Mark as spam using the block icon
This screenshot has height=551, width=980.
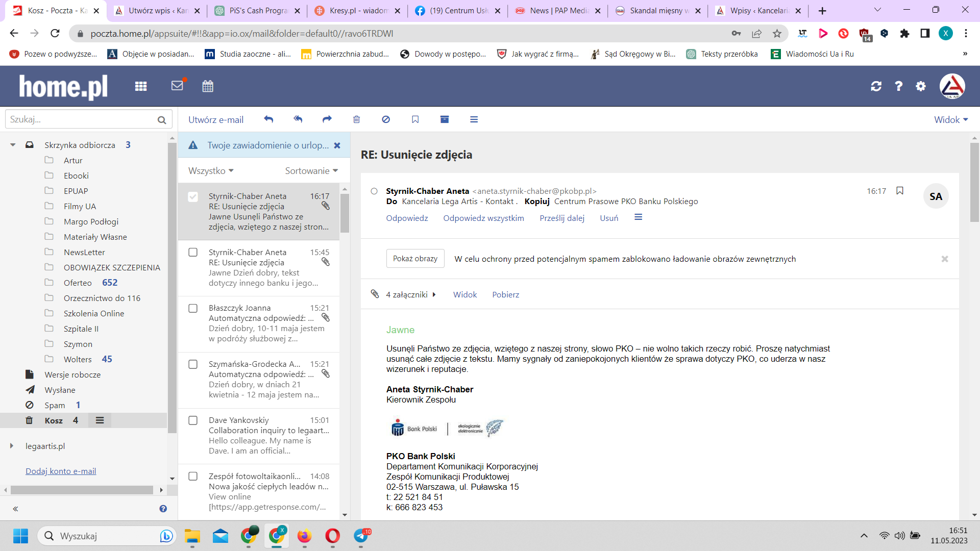point(386,119)
